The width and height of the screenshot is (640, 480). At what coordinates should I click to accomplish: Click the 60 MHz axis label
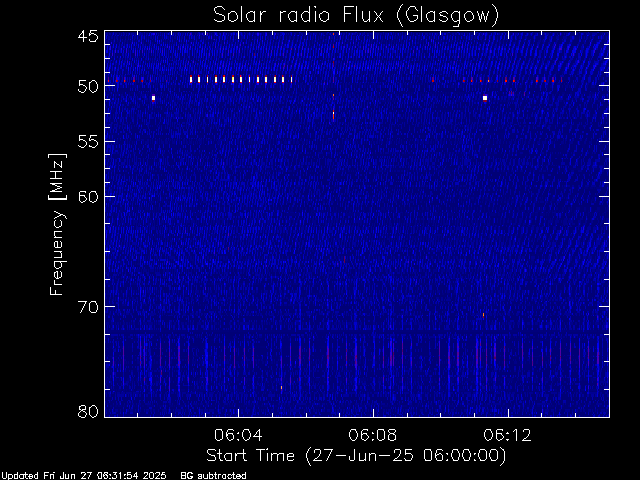click(x=88, y=196)
